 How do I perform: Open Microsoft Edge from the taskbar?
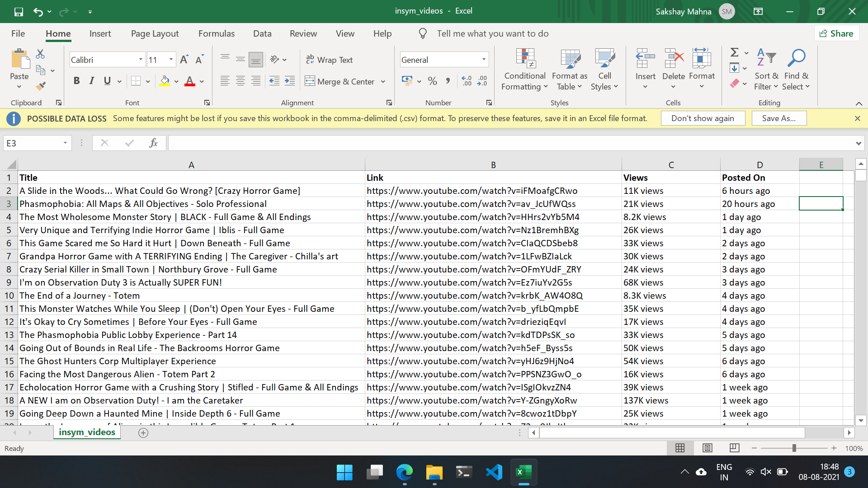405,473
